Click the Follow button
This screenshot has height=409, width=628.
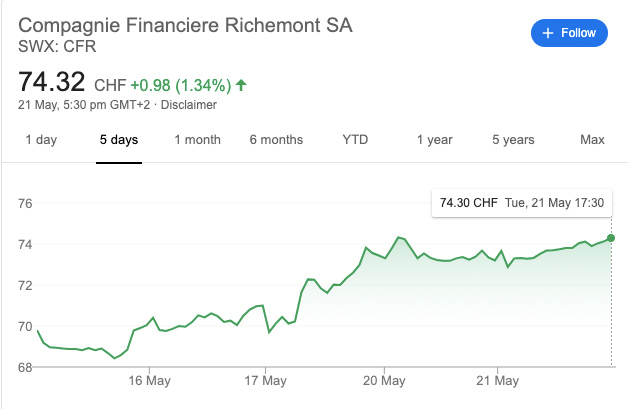tap(568, 33)
